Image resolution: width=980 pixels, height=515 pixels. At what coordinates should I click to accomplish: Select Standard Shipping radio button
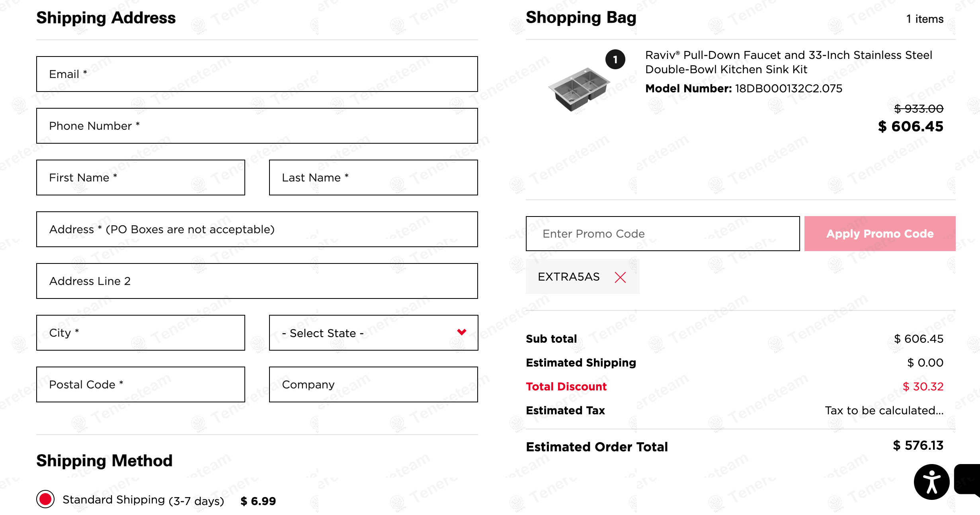point(45,499)
